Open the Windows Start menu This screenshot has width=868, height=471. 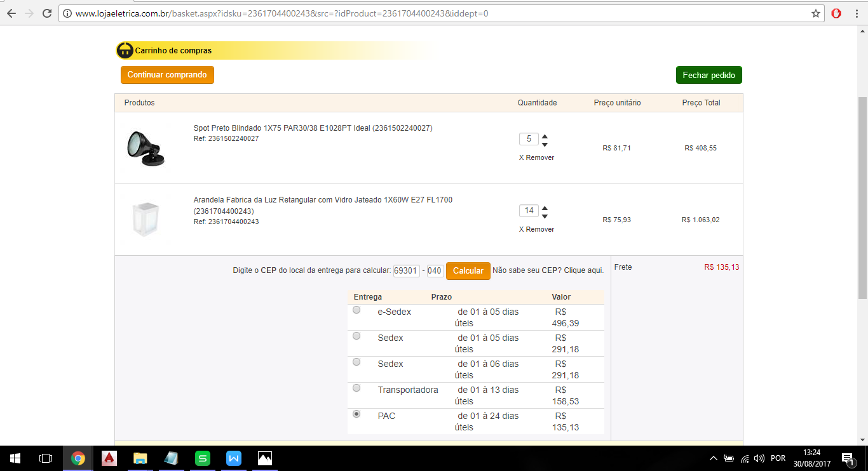point(15,458)
